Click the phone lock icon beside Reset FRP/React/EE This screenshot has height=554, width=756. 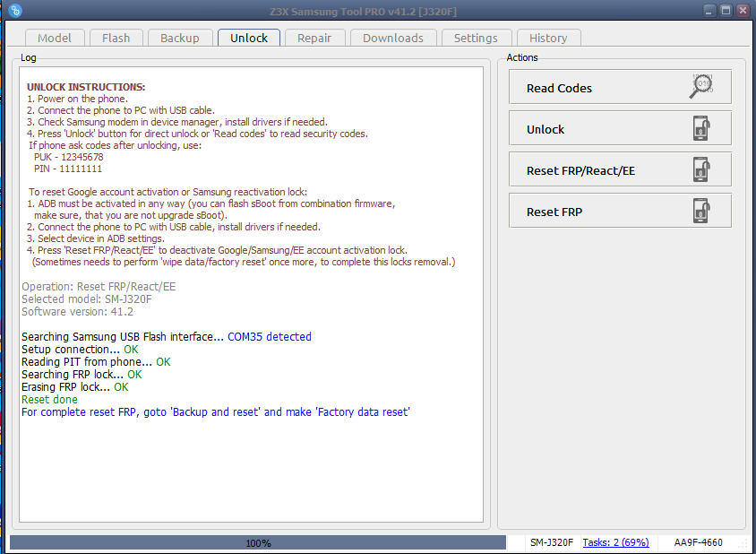(701, 169)
